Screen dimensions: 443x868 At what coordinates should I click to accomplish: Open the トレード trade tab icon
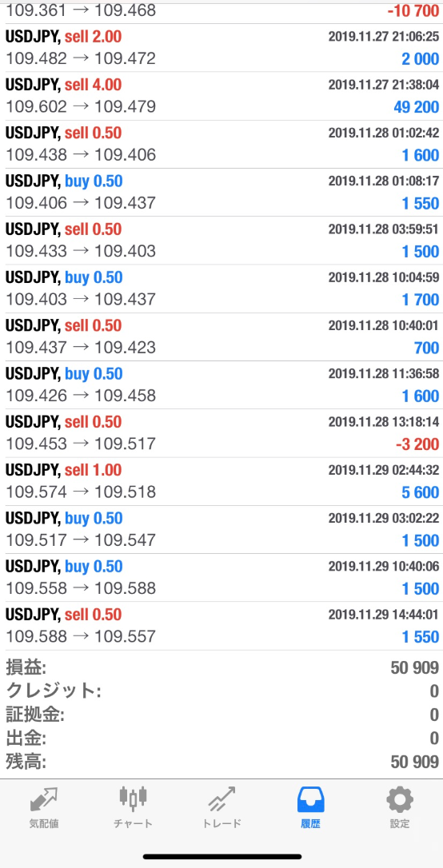[x=221, y=798]
